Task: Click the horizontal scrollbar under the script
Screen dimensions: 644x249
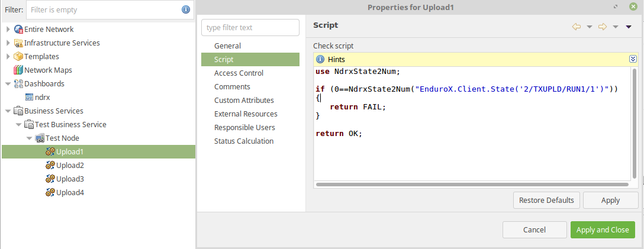Action: pyautogui.click(x=472, y=185)
